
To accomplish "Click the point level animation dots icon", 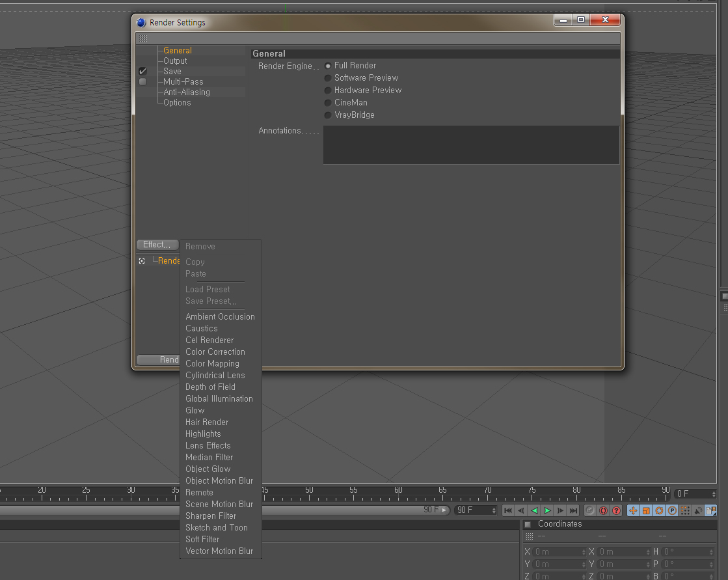I will pos(685,510).
